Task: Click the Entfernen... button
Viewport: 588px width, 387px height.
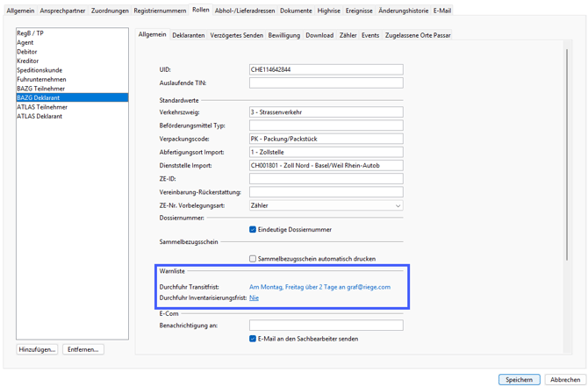Action: click(83, 349)
